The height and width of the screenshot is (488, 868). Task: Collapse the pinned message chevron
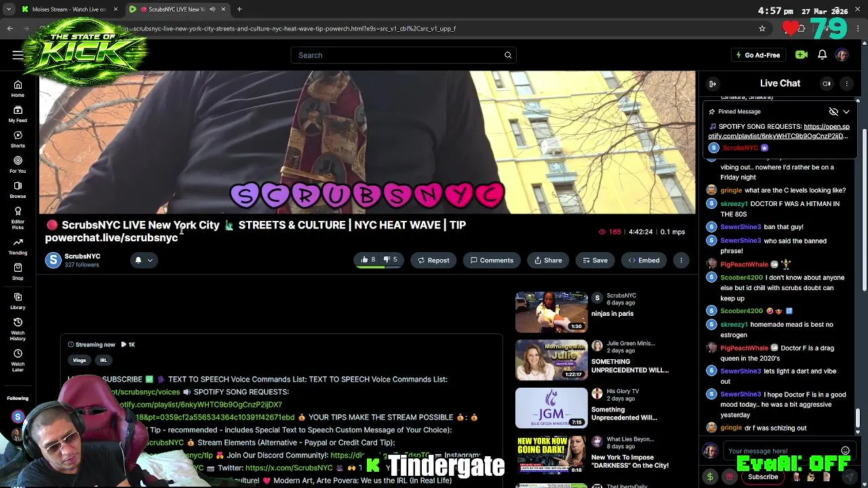click(846, 112)
